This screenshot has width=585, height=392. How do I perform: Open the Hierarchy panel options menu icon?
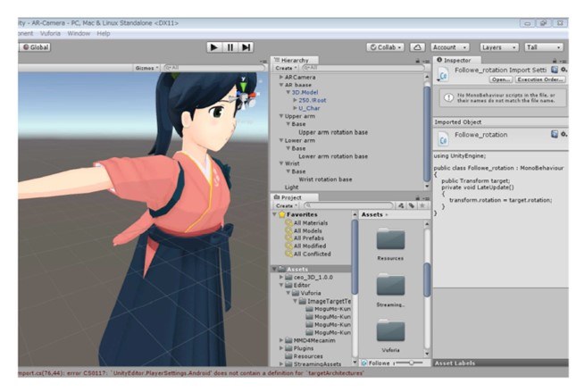pyautogui.click(x=426, y=62)
